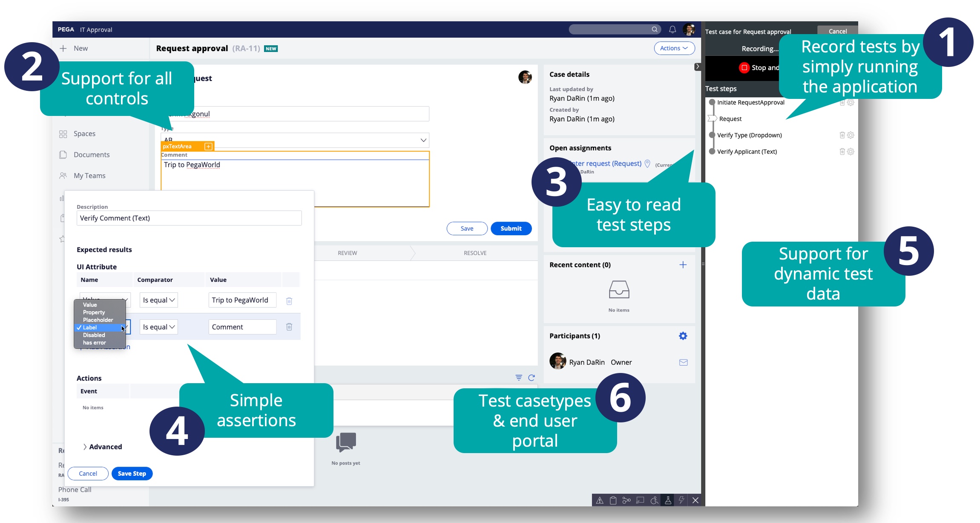Edit value field containing Comment
Viewport: 980px width, 523px height.
click(242, 327)
